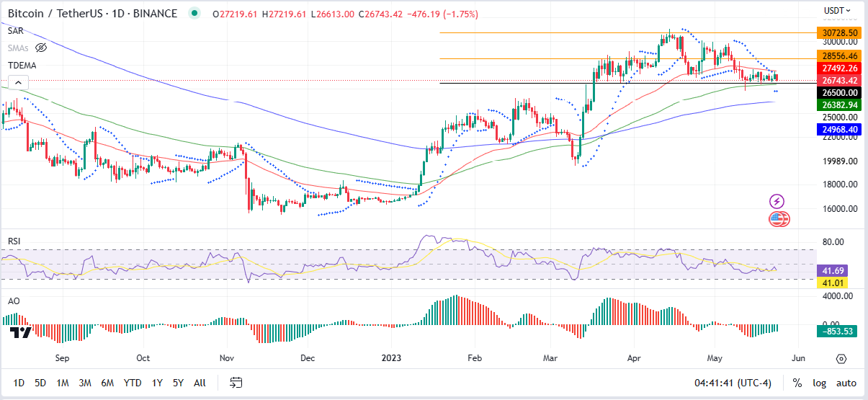Click the red 27492.26 price label
Image resolution: width=868 pixels, height=400 pixels.
(840, 68)
